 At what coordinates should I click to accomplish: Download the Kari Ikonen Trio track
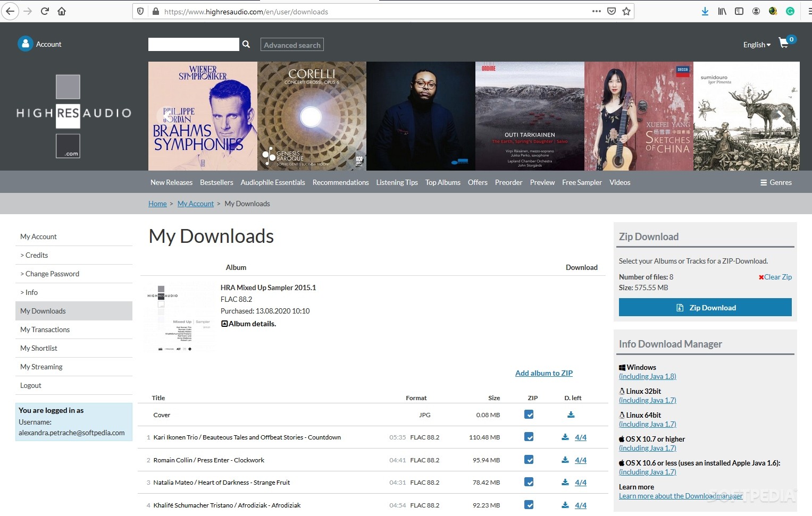coord(565,437)
